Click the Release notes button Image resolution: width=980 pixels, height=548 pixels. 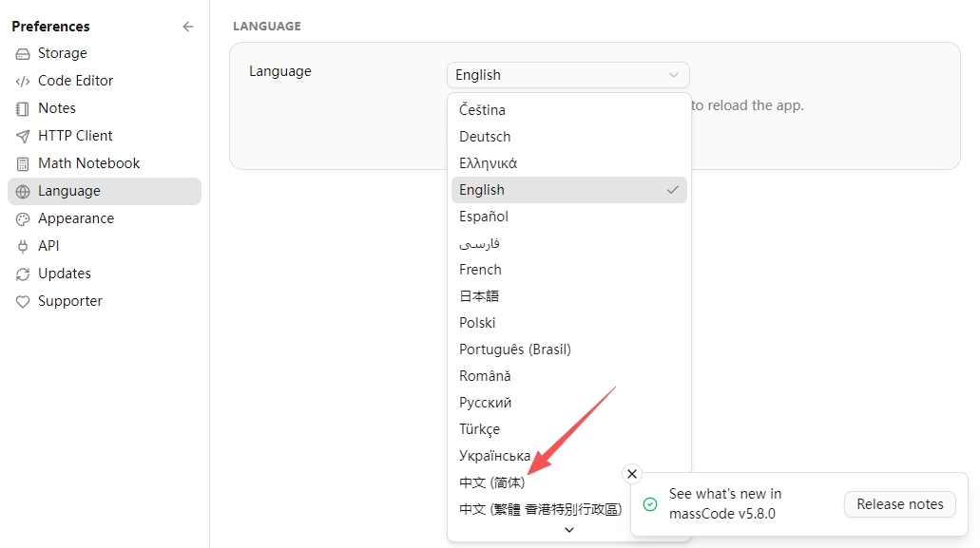click(900, 504)
